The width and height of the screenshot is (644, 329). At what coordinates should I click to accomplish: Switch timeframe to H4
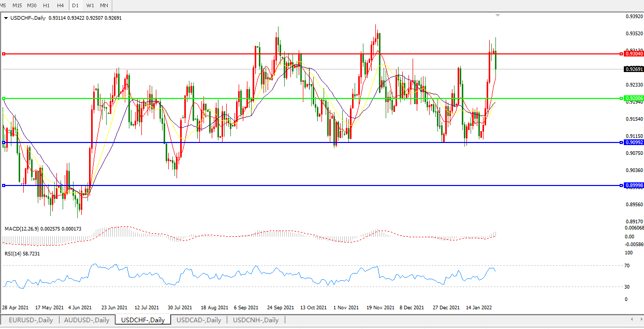click(x=61, y=5)
